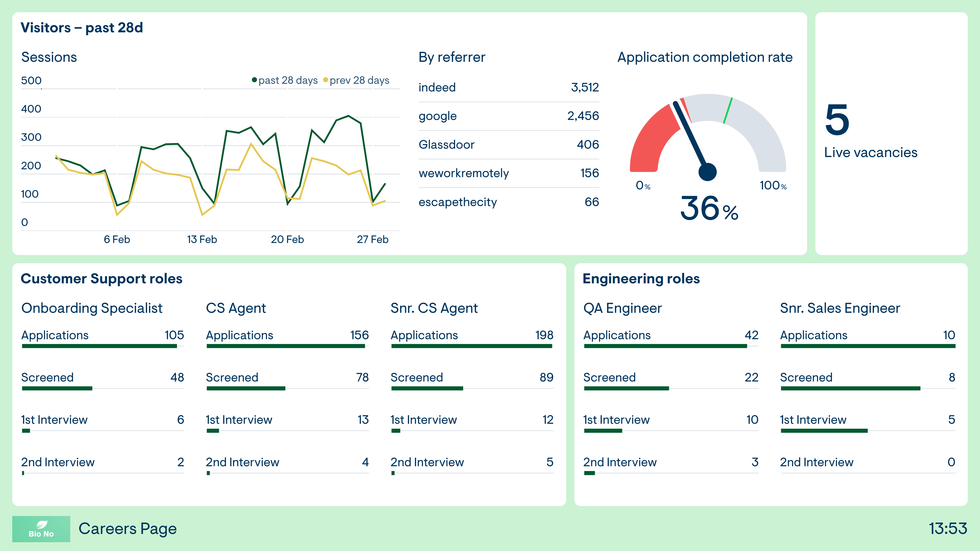
Task: Click the Application completion rate title
Action: [x=705, y=57]
